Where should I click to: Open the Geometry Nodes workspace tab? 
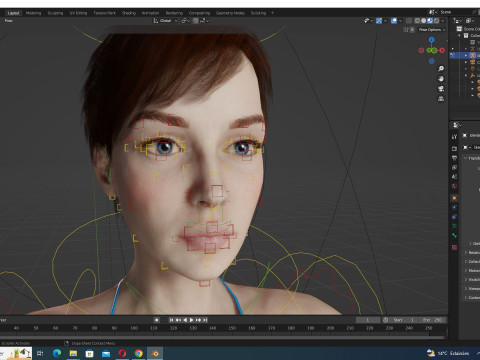[230, 13]
